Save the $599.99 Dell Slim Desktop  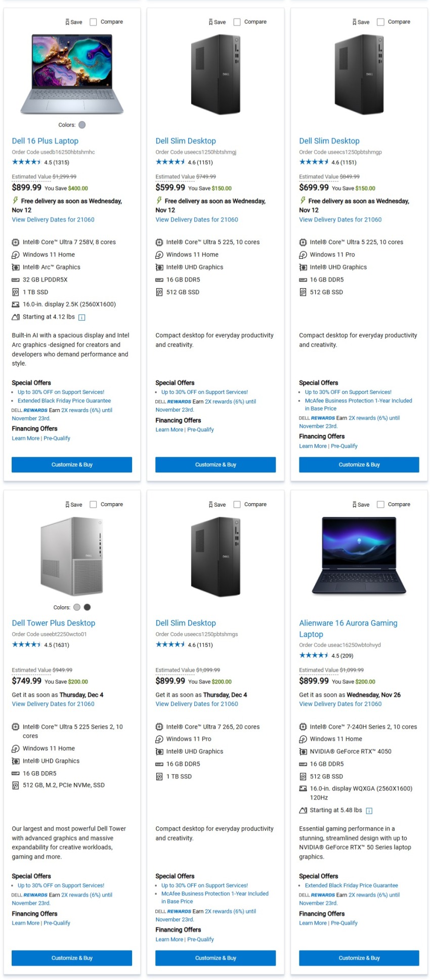pos(218,22)
